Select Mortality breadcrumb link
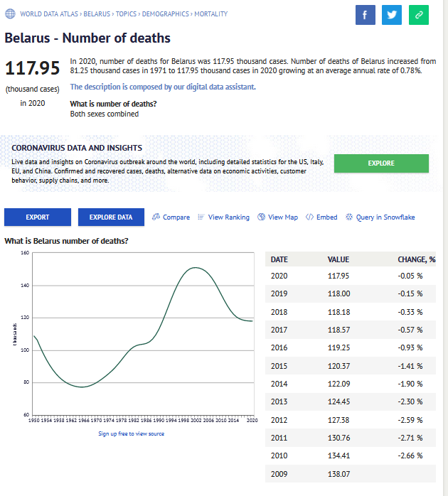The width and height of the screenshot is (448, 496). coord(211,14)
